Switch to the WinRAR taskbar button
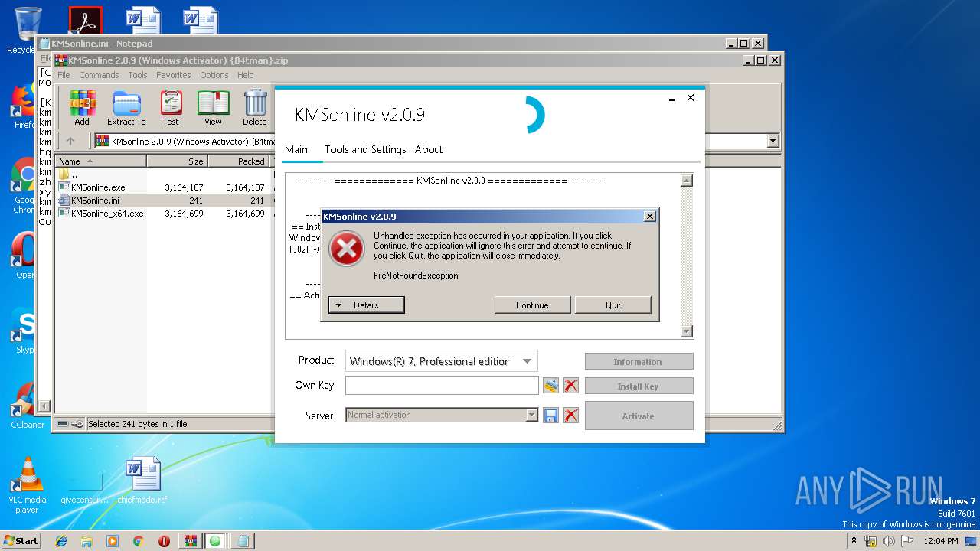The width and height of the screenshot is (980, 551). (190, 541)
